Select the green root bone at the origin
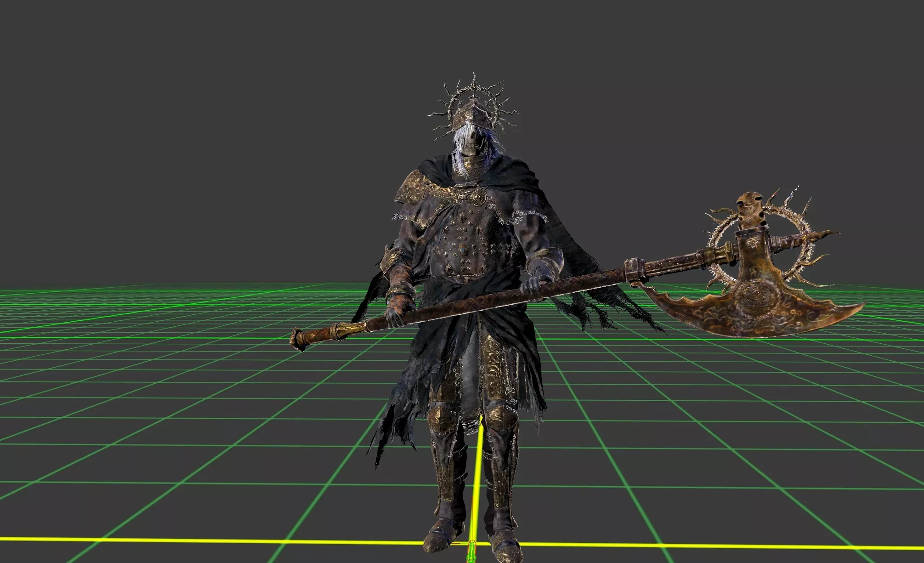924x563 pixels. tap(471, 552)
